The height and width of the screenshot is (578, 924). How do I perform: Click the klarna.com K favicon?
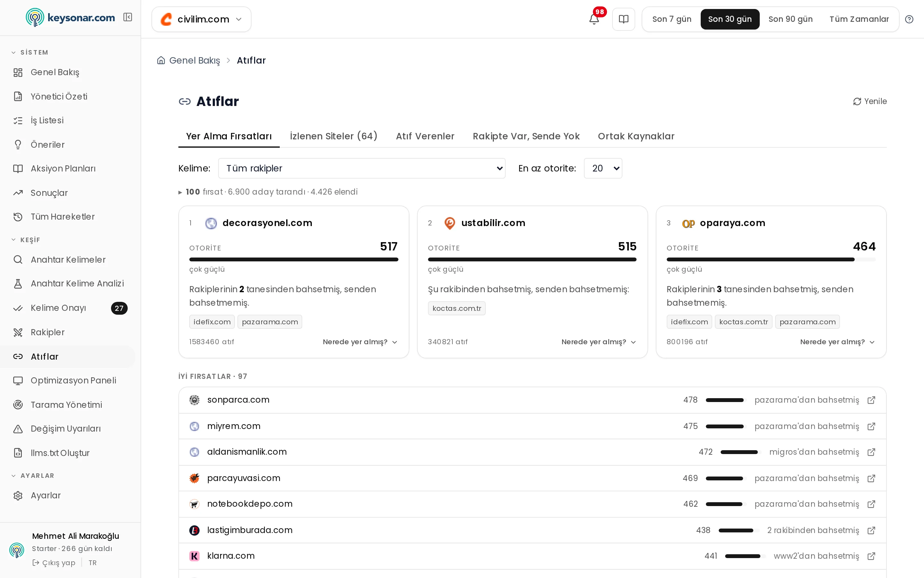point(194,556)
